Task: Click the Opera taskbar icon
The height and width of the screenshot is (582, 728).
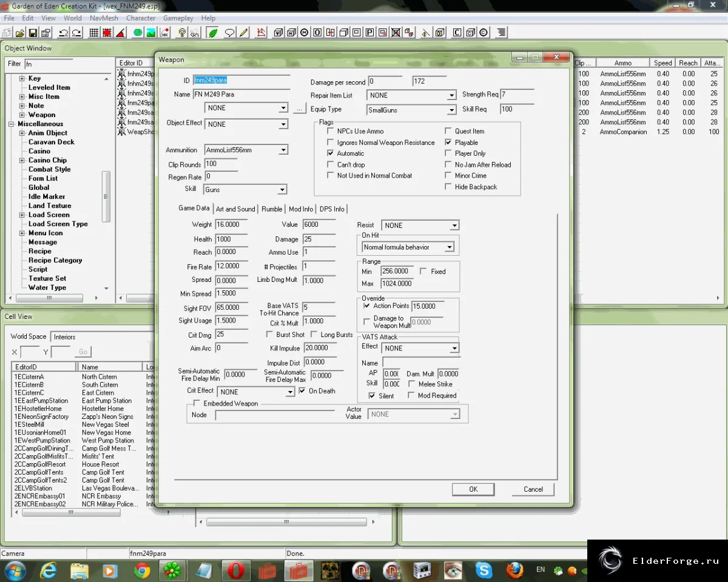Action: (235, 570)
